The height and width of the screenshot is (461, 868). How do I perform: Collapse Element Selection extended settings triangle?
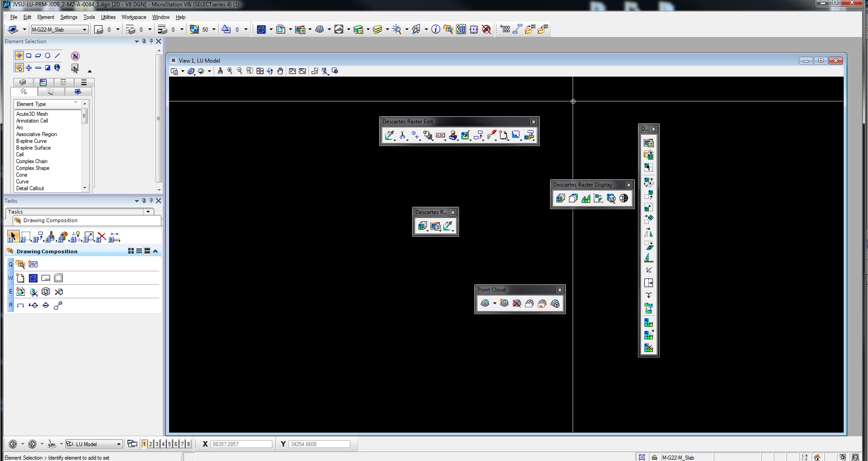pyautogui.click(x=89, y=71)
